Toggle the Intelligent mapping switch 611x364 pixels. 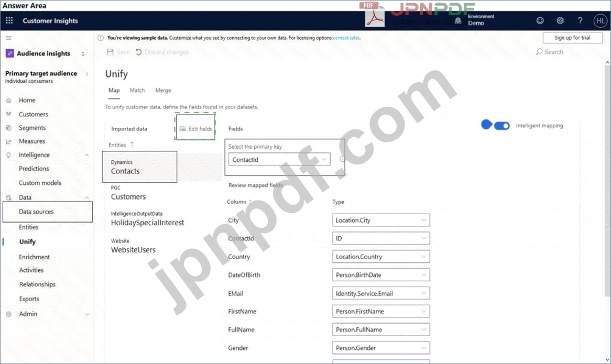[x=501, y=126]
